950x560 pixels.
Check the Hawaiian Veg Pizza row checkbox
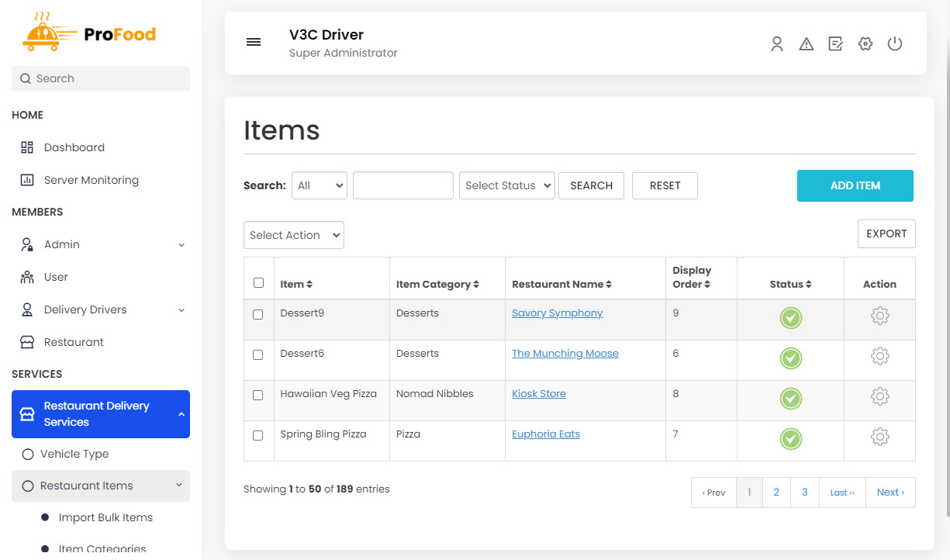click(x=258, y=395)
